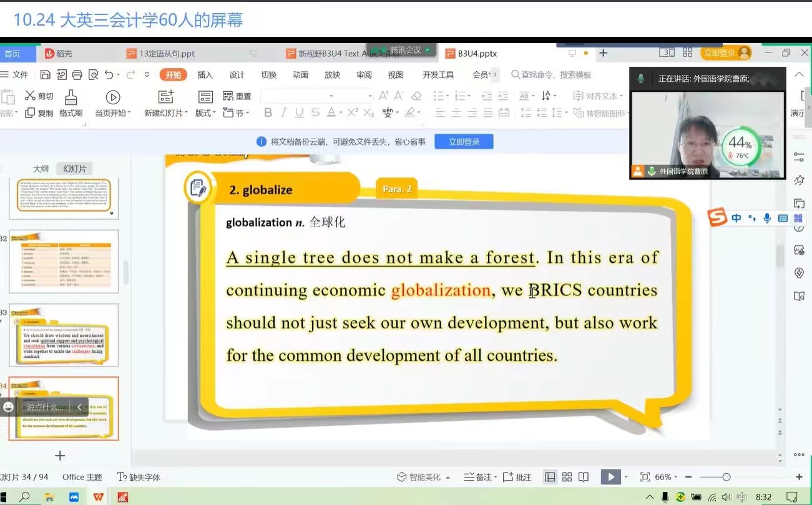Click the blue 立即登录 button in notification bar
This screenshot has height=505, width=812.
(464, 142)
